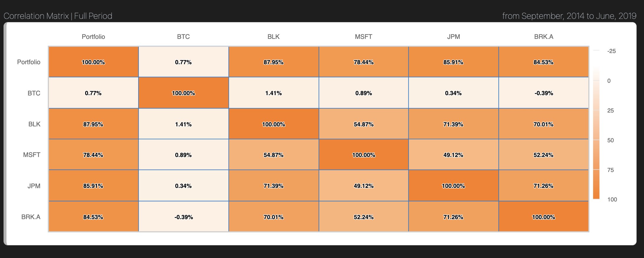Image resolution: width=644 pixels, height=258 pixels.
Task: Click the September 2014 to June 2019 date range
Action: 569,16
